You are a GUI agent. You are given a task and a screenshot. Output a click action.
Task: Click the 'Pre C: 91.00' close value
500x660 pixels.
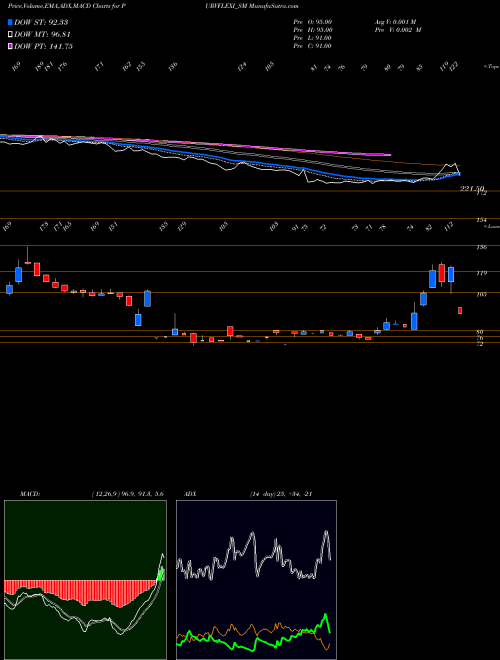click(313, 46)
